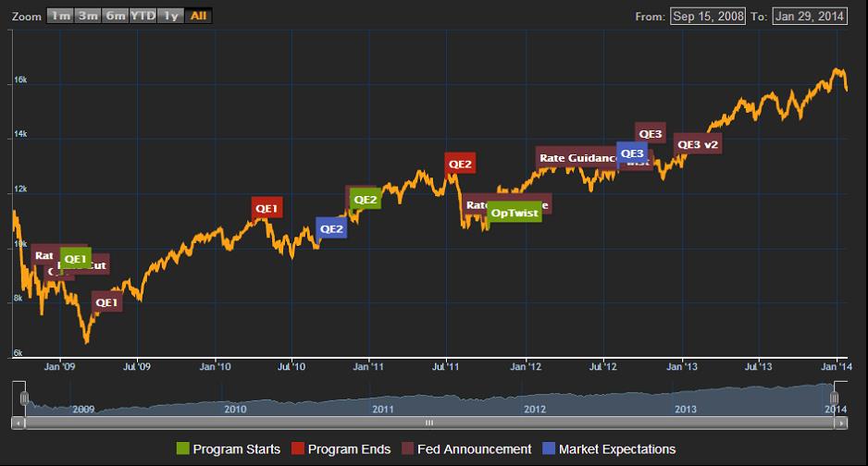The height and width of the screenshot is (466, 868).
Task: Click the red QE1 program-end flag
Action: click(267, 208)
